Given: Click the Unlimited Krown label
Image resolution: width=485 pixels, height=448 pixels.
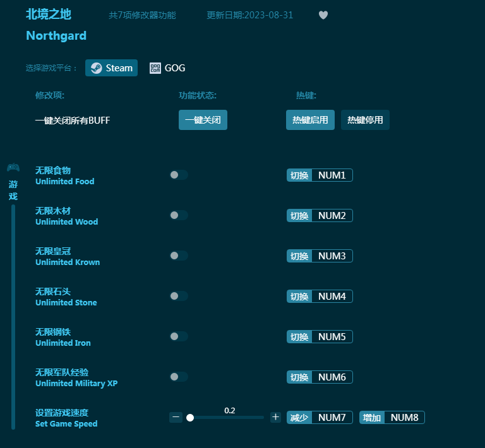Looking at the screenshot, I should [x=68, y=262].
